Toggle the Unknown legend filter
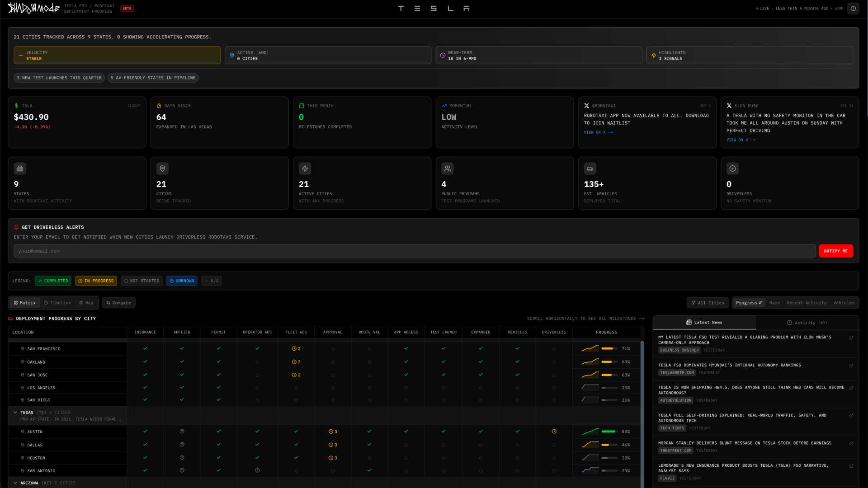 tap(182, 281)
